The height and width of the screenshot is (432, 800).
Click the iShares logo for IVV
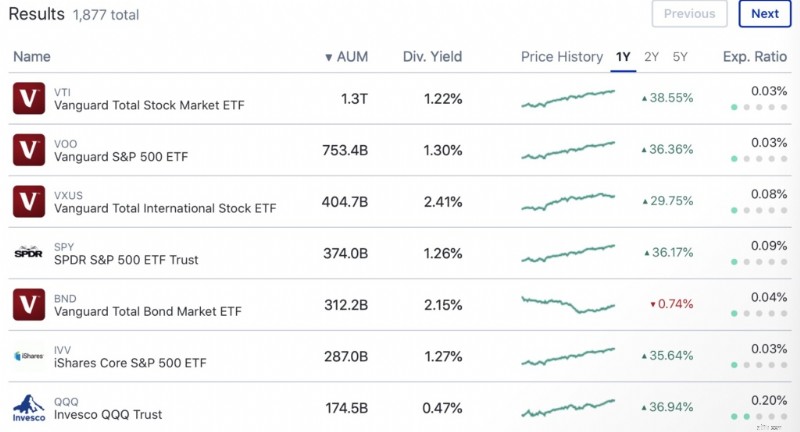point(29,356)
